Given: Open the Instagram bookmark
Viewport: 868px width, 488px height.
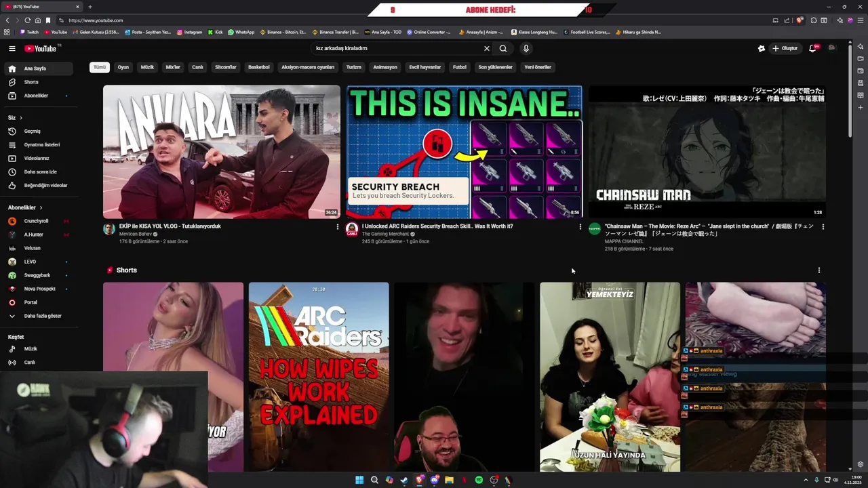Looking at the screenshot, I should [x=190, y=32].
